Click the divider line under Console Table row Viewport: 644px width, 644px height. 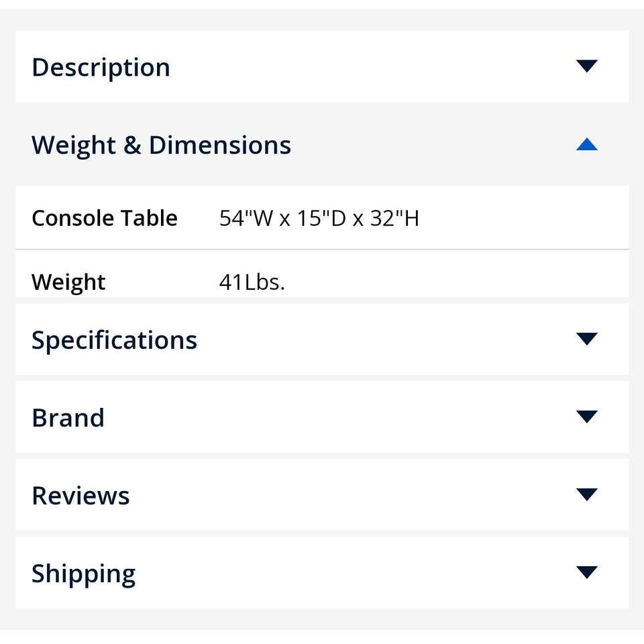point(322,250)
